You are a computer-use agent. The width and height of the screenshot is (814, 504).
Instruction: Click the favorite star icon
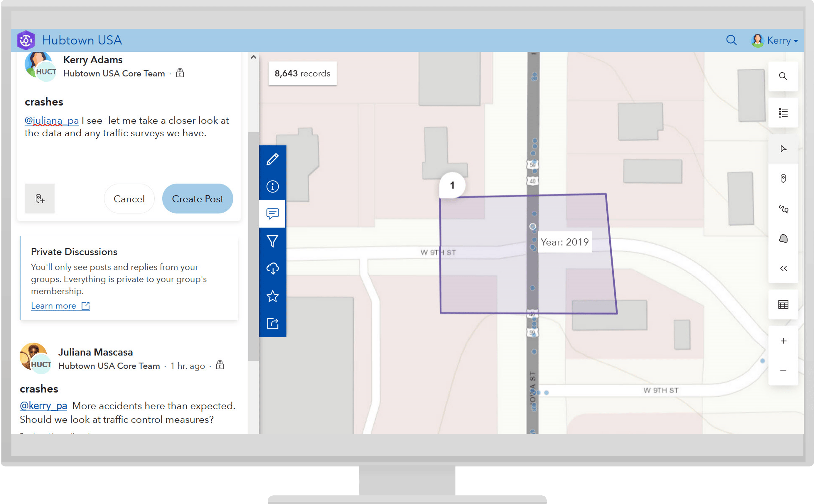click(272, 296)
